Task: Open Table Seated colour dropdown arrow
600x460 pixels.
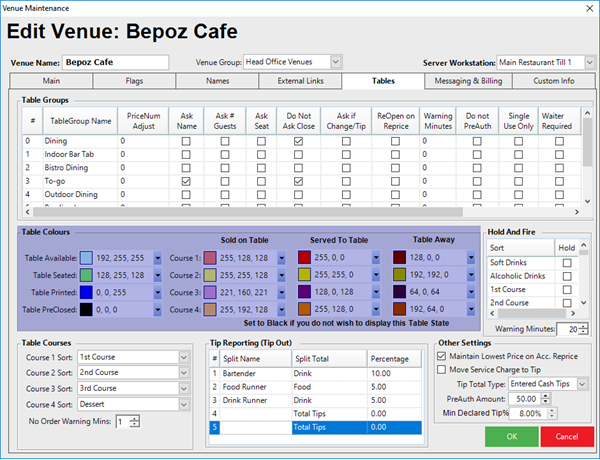Action: coord(158,276)
